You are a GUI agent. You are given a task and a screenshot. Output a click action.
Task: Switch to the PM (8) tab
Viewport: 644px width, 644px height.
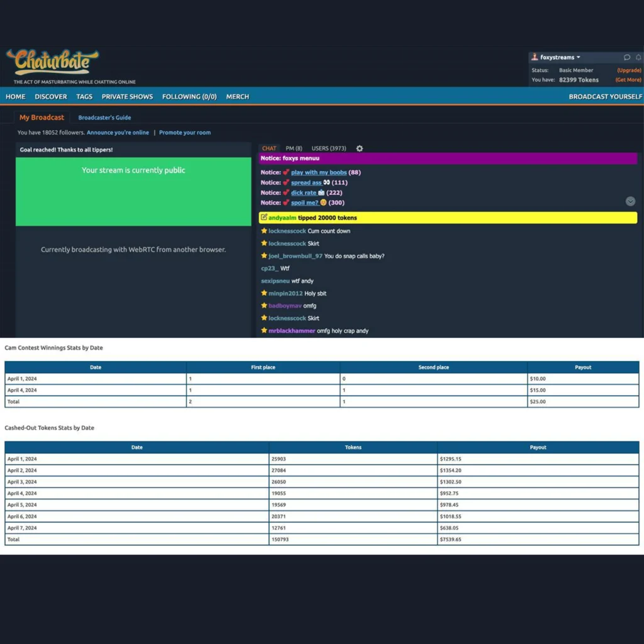coord(294,148)
